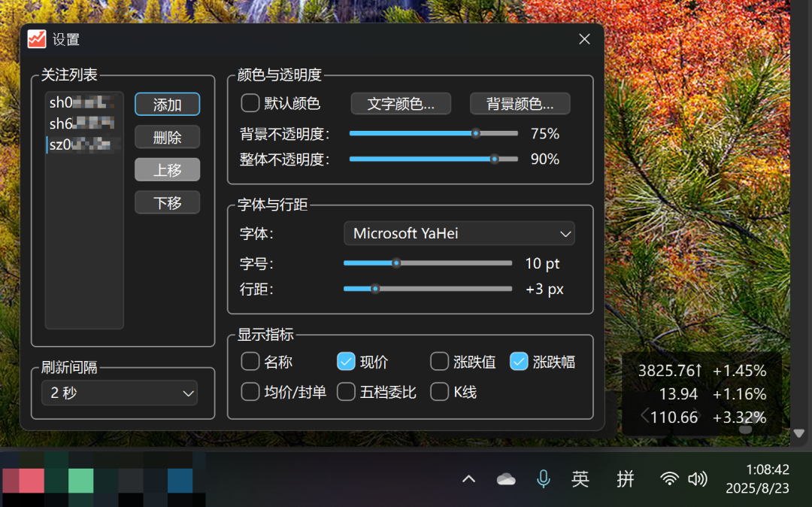
Task: Click the 背景不透明度 slider track
Action: 434,134
